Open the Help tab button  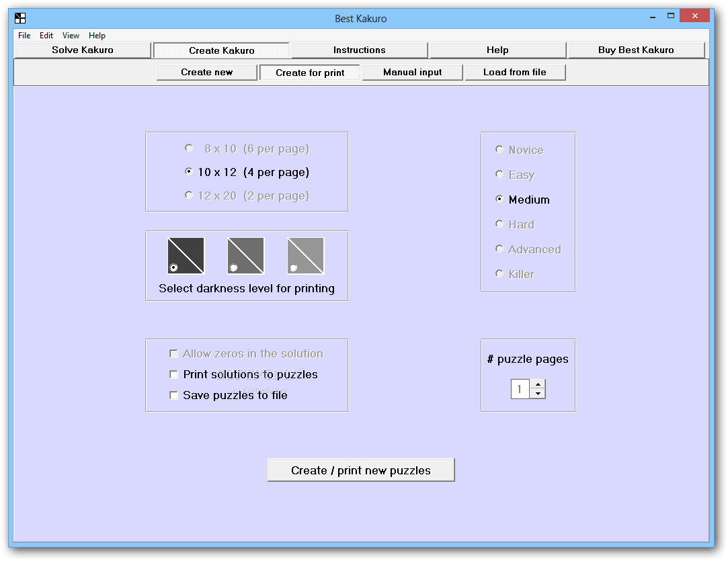tap(497, 50)
